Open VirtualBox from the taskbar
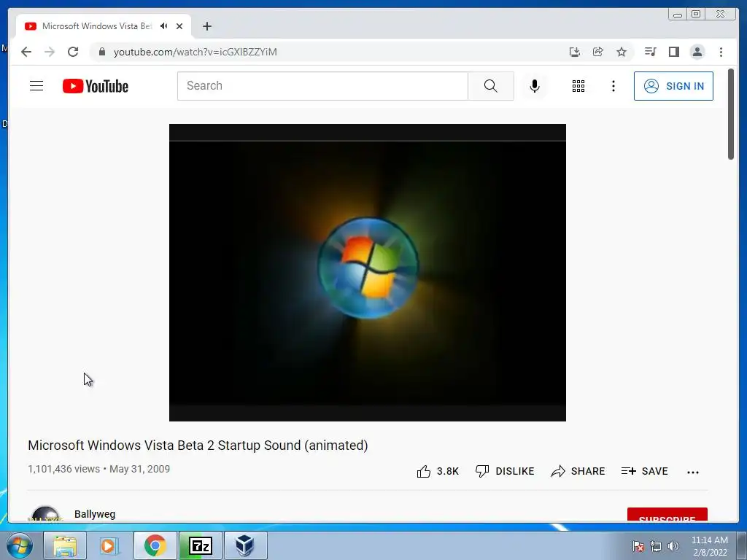 coord(245,546)
